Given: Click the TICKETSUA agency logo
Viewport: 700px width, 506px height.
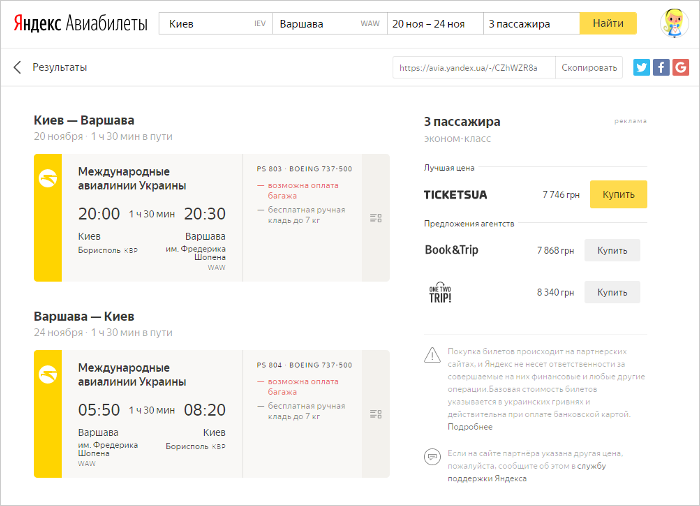Looking at the screenshot, I should click(x=455, y=195).
